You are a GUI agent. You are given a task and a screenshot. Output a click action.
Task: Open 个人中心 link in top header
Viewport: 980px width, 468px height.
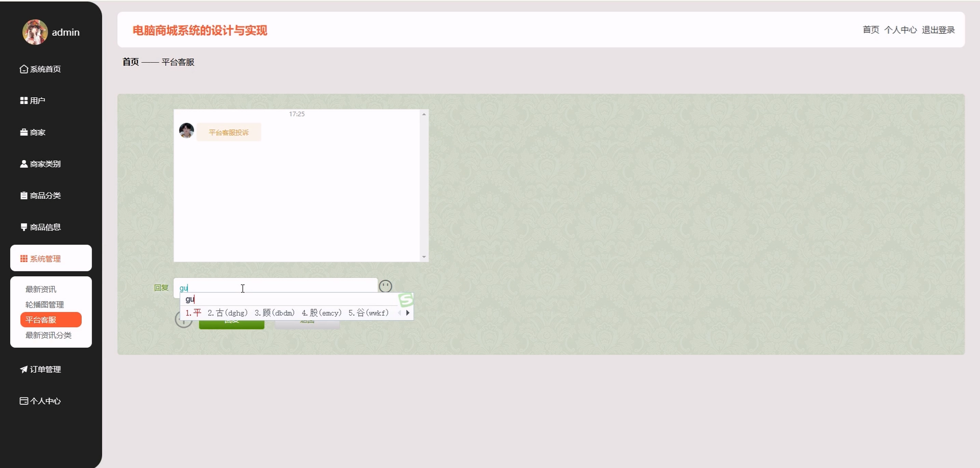[900, 30]
